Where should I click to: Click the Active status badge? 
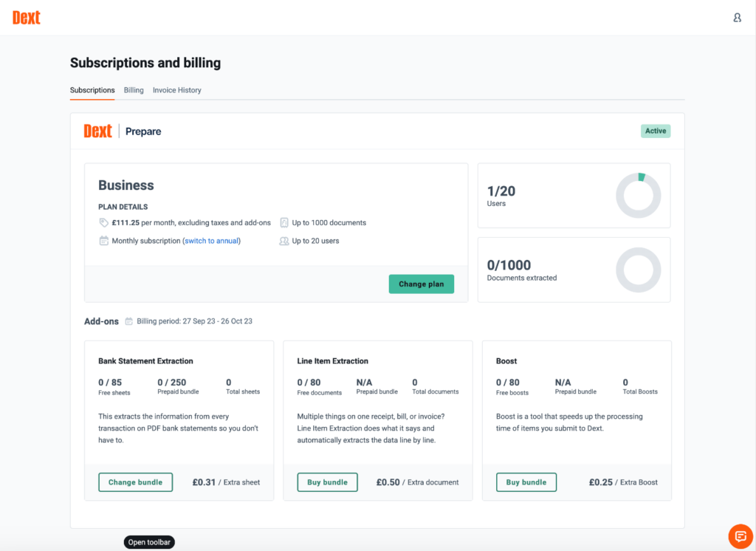coord(656,131)
